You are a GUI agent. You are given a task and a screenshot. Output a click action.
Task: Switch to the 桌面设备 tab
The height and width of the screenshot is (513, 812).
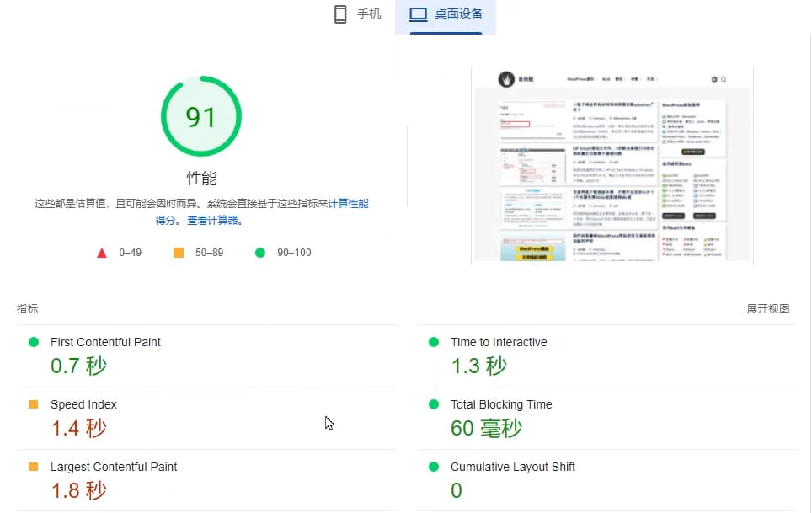click(446, 13)
